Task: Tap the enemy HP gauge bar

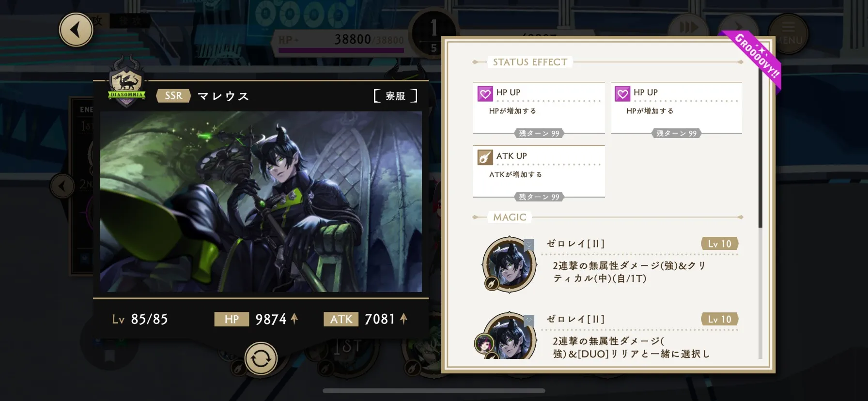Action: [x=341, y=50]
